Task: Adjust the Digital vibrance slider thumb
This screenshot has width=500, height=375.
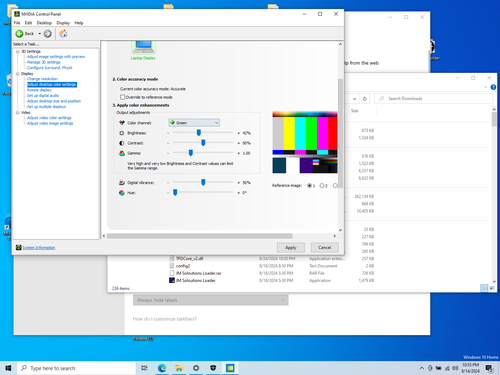Action: (x=203, y=182)
